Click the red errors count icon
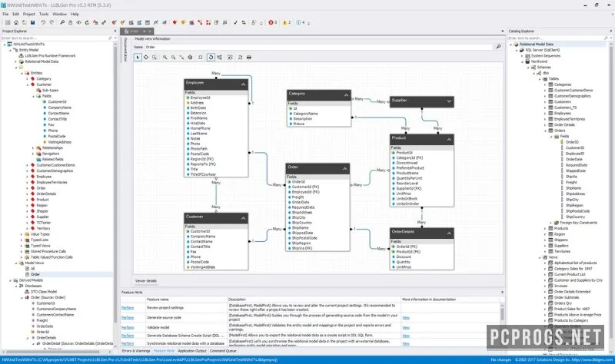 (x=273, y=22)
